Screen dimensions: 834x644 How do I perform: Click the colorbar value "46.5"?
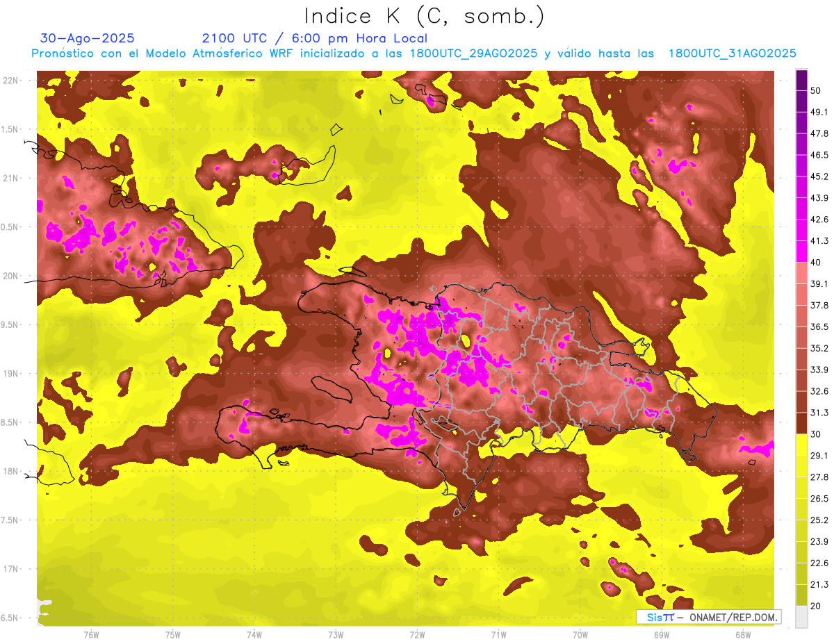(x=819, y=155)
